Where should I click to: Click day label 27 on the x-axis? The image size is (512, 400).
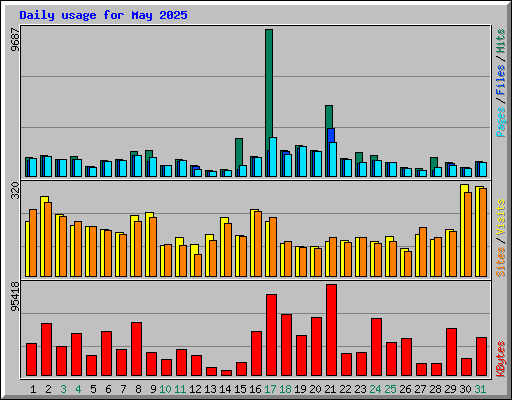coord(420,389)
